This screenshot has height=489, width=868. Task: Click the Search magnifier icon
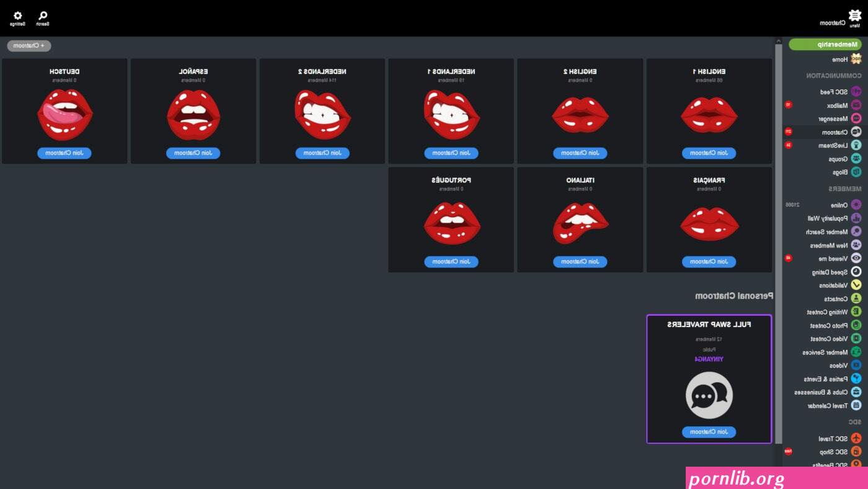pos(43,15)
